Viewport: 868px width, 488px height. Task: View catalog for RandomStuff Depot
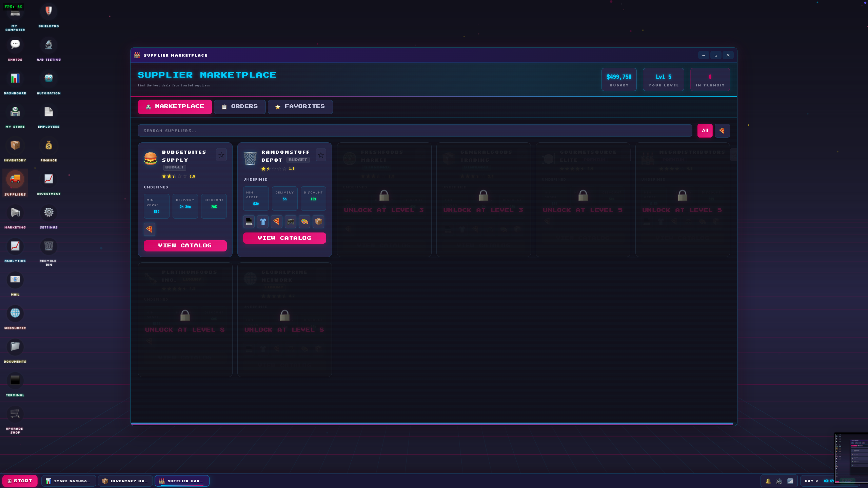284,238
